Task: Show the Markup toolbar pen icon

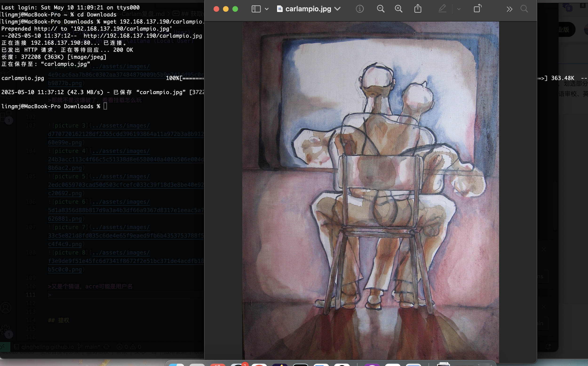Action: pyautogui.click(x=442, y=9)
